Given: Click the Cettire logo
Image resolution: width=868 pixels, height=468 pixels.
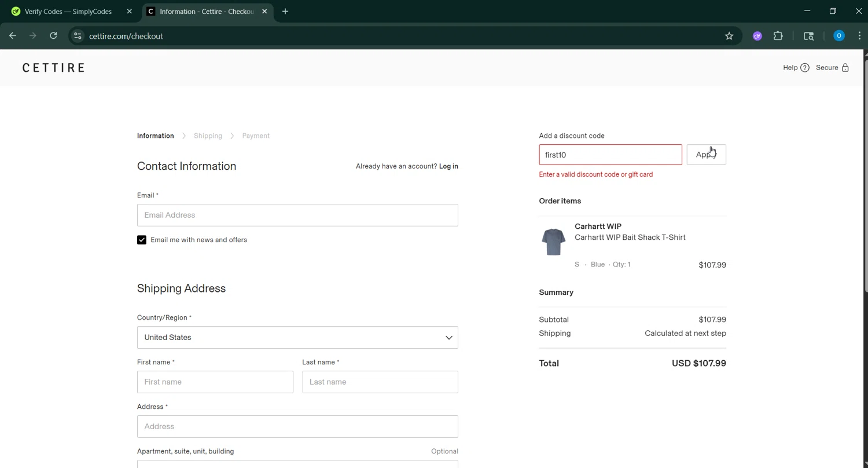Looking at the screenshot, I should pyautogui.click(x=53, y=68).
